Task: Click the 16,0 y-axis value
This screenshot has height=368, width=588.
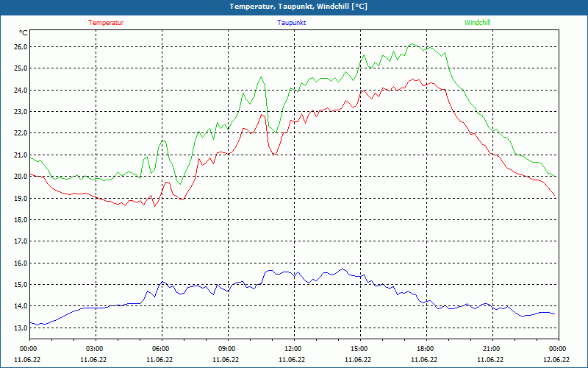Action: pos(21,263)
